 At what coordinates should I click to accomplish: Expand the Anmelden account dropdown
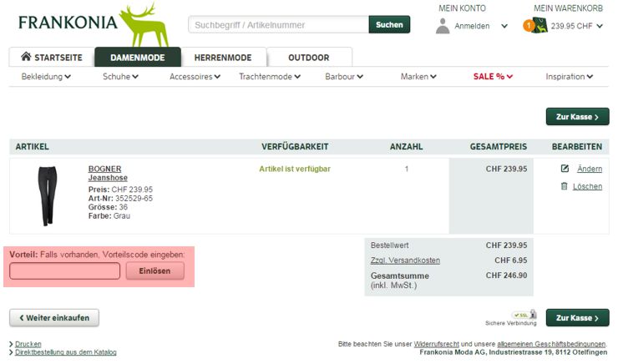coord(504,26)
